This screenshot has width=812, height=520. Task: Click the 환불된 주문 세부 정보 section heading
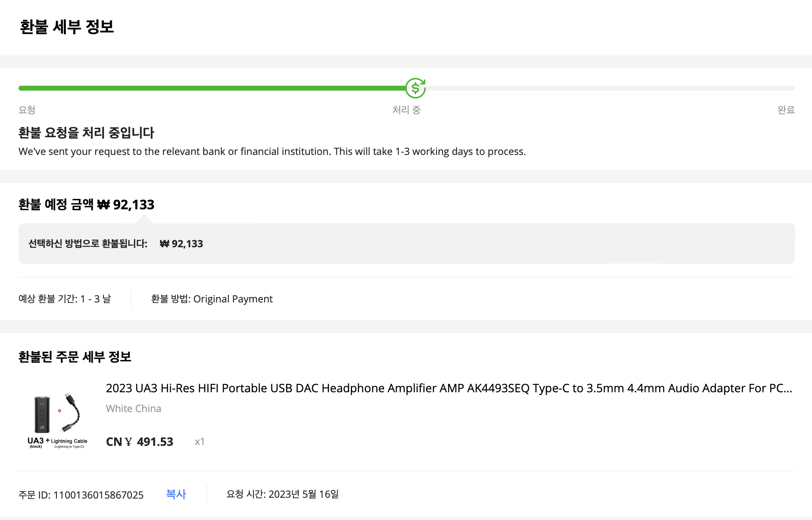coord(75,357)
